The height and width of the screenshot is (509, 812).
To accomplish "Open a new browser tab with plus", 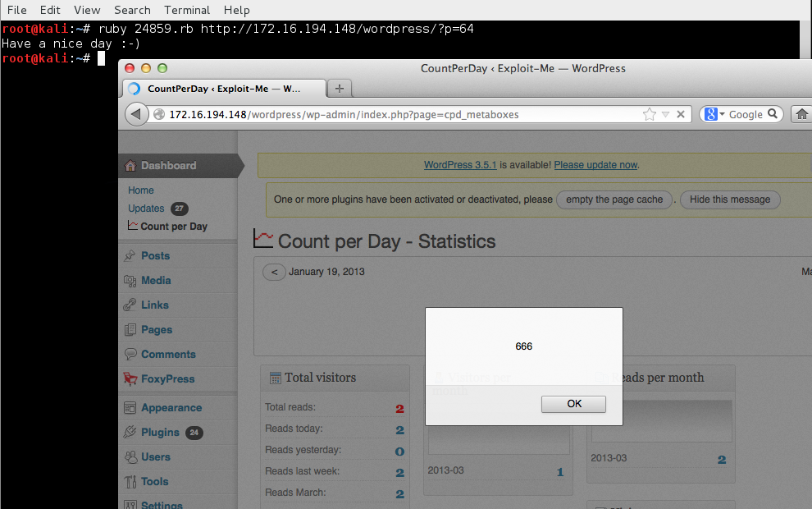I will click(340, 89).
